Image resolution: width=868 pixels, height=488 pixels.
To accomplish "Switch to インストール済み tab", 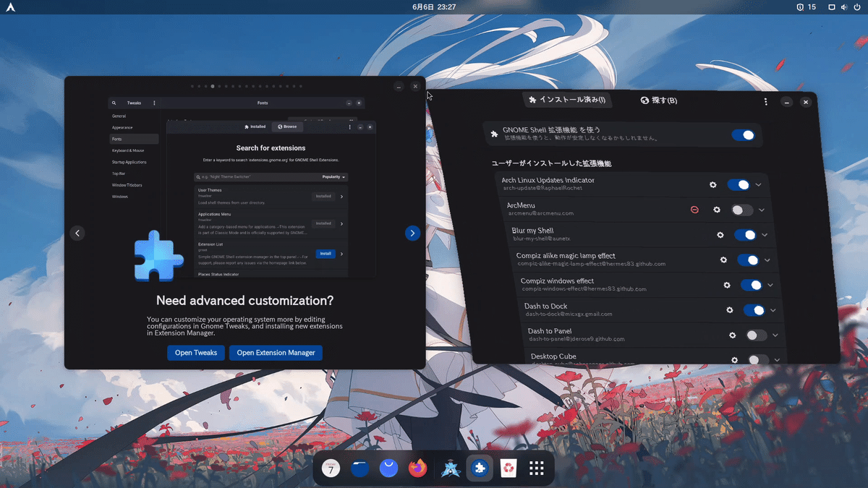I will coord(567,100).
